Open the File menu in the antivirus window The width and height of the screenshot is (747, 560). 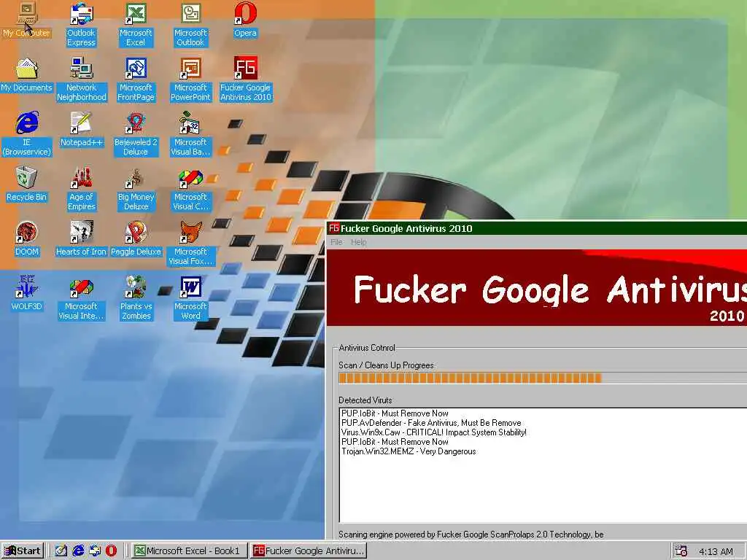coord(336,242)
